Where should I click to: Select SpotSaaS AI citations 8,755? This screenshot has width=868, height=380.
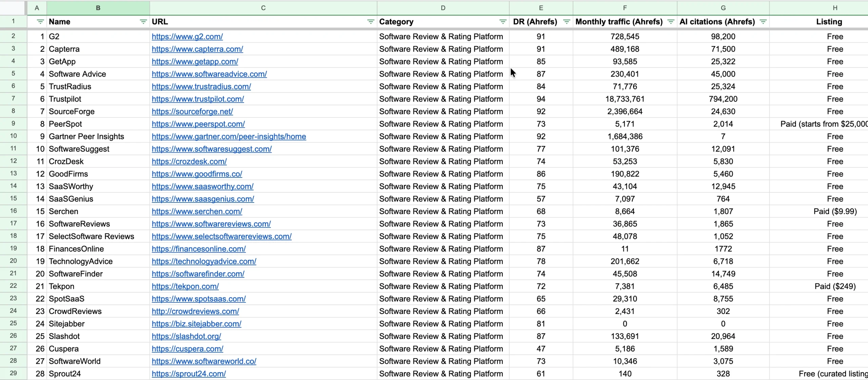(x=723, y=299)
